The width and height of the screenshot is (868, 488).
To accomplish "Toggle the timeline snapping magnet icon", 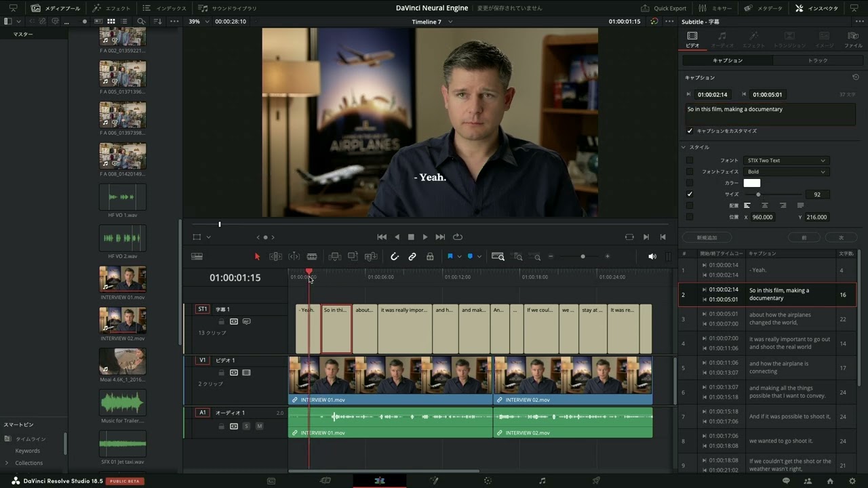I will pyautogui.click(x=395, y=257).
